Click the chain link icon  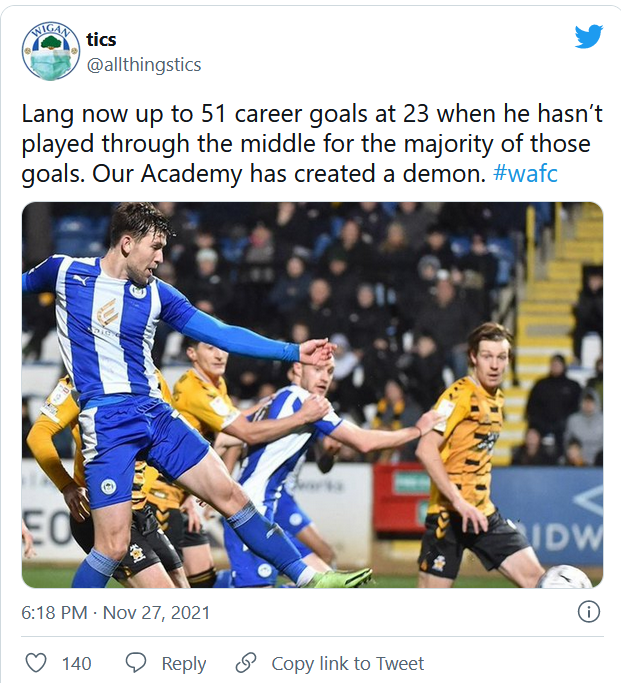[x=246, y=663]
